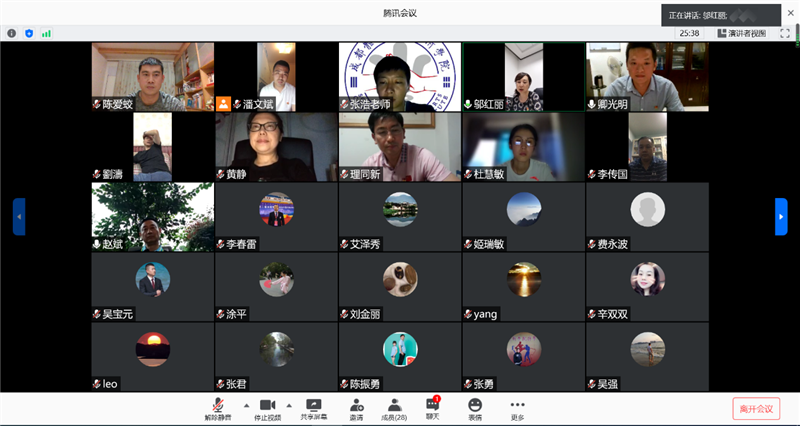Select 黄静's video tile

(x=276, y=146)
